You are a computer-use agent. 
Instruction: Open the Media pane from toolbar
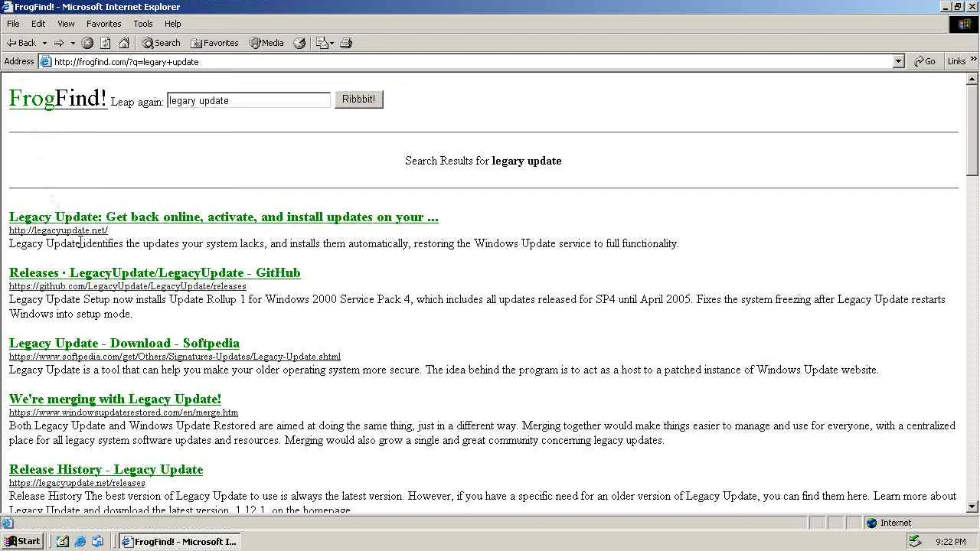(266, 43)
